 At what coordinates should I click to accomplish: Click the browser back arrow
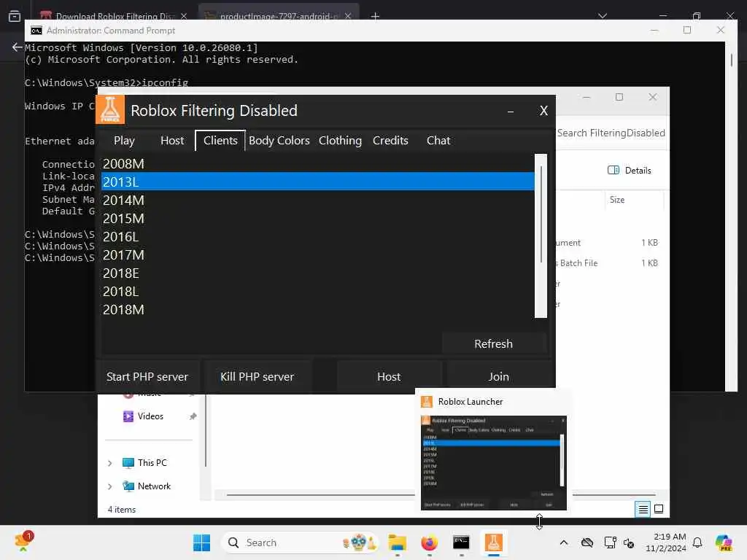[18, 47]
